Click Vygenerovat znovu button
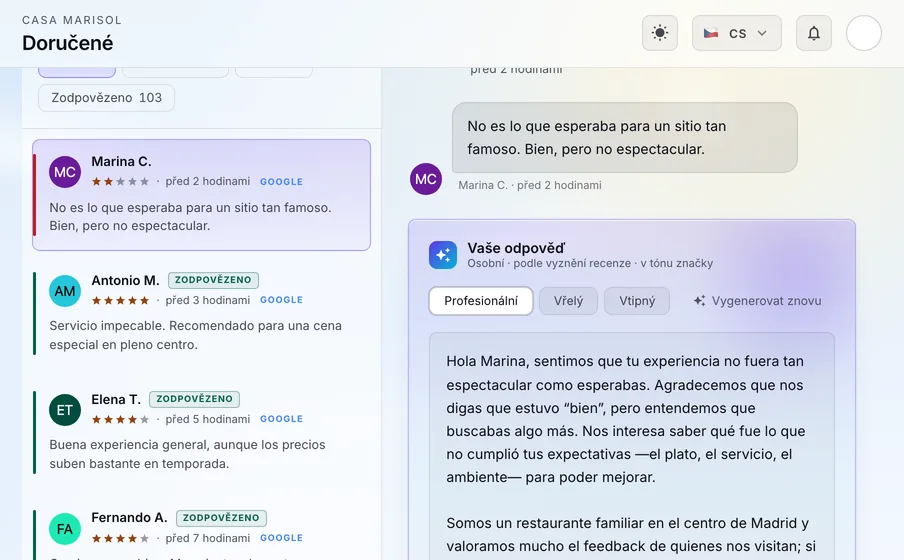904x560 pixels. (x=758, y=301)
